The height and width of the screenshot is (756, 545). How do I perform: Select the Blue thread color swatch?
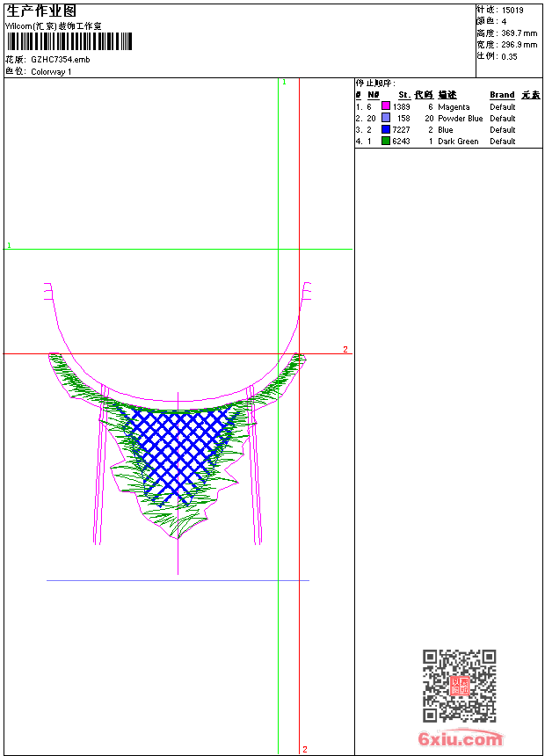tap(386, 129)
